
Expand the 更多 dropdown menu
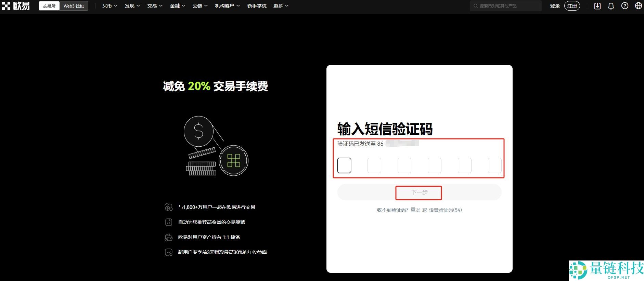(x=281, y=6)
